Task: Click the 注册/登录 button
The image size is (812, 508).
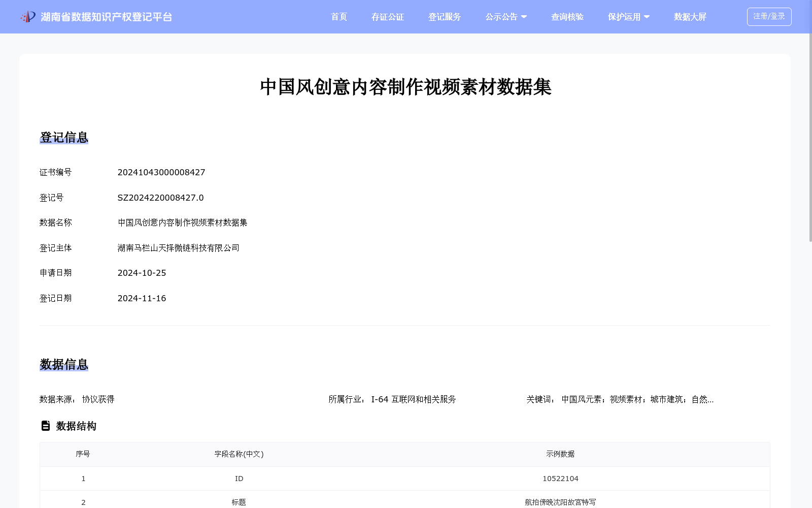Action: click(x=769, y=17)
